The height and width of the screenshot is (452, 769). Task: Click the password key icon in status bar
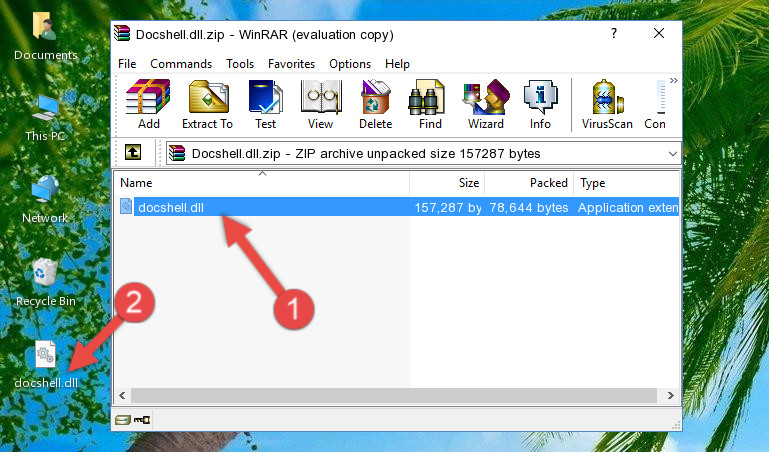[x=142, y=420]
